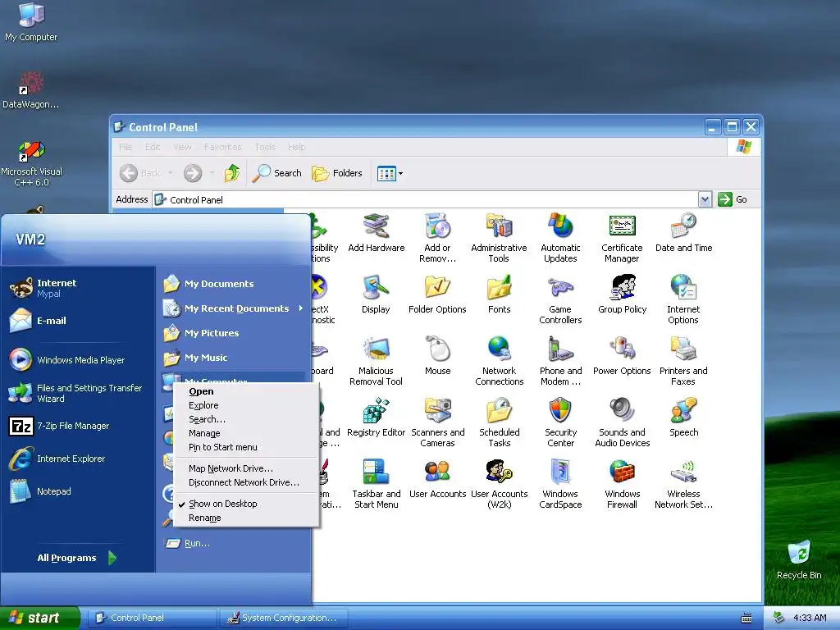Switch to System Configuration taskbar button
Image resolution: width=840 pixels, height=630 pixels.
[284, 618]
